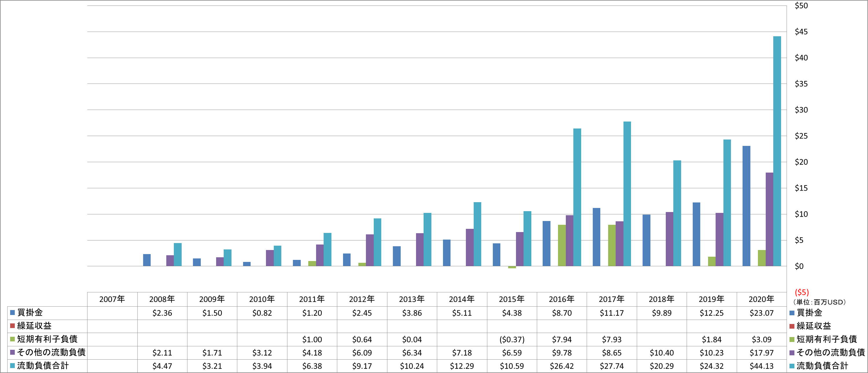This screenshot has height=373, width=868.
Task: Click the $26.42 total cell for 2016
Action: tap(562, 366)
